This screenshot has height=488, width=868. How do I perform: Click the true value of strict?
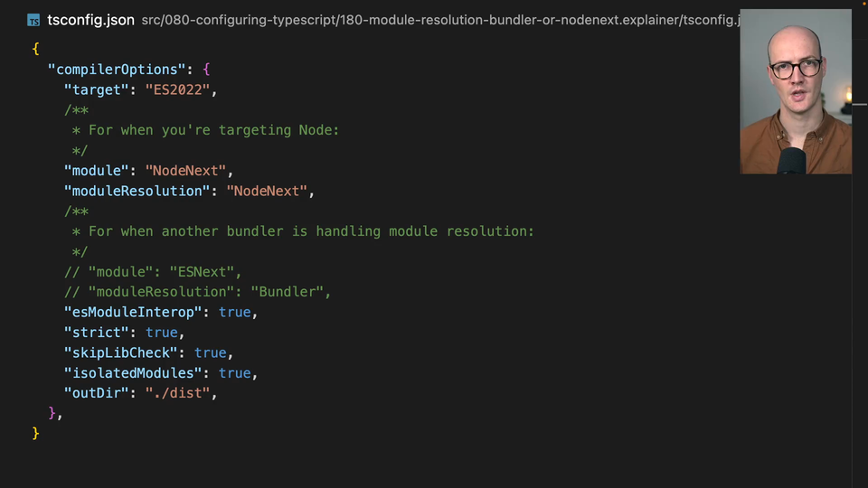click(161, 333)
